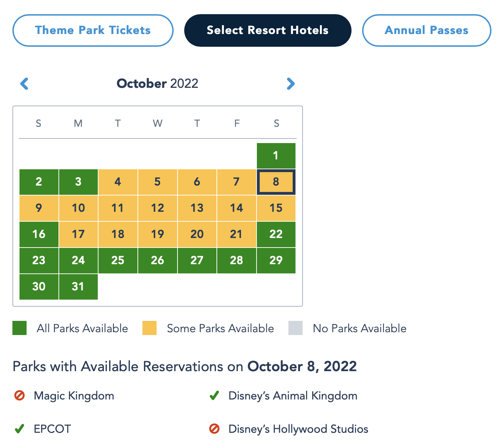Viewport: 501px width, 448px height.
Task: Pick October 16 on the calendar
Action: click(x=39, y=234)
